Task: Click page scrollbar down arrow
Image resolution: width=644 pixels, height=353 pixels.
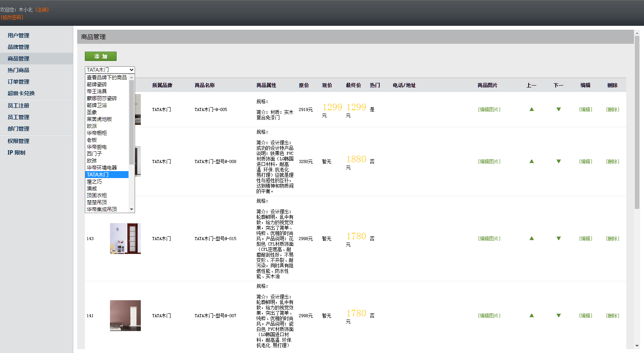Action: [637, 346]
